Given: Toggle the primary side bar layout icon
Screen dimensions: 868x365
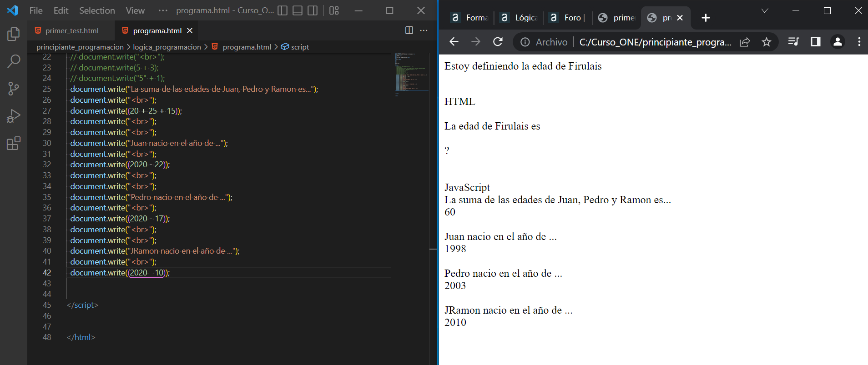Looking at the screenshot, I should [x=283, y=10].
